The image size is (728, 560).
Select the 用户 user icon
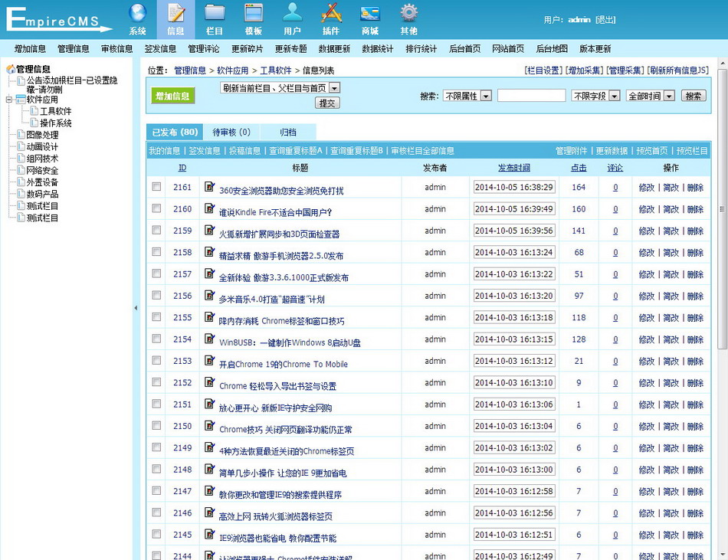coord(292,18)
